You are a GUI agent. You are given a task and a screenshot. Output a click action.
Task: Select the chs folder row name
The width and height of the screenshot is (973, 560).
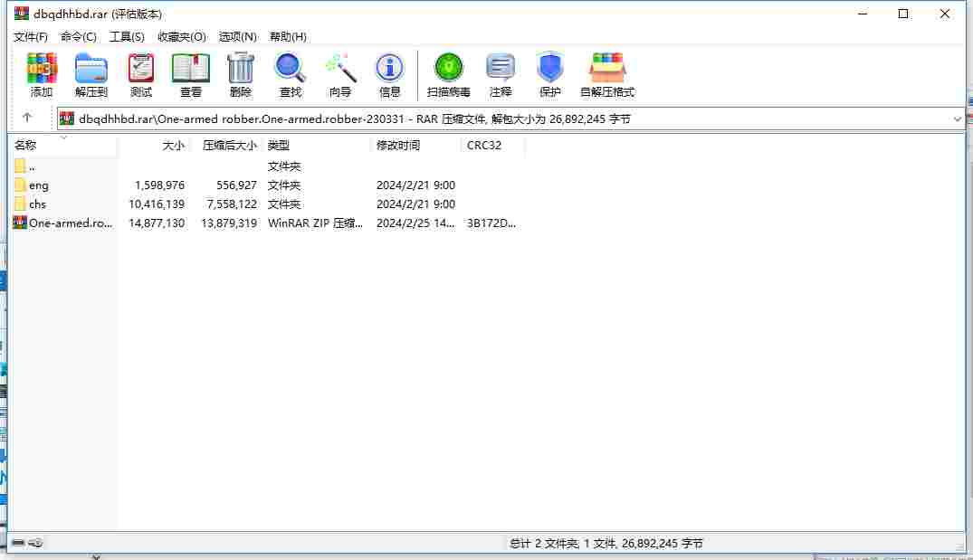tap(37, 204)
